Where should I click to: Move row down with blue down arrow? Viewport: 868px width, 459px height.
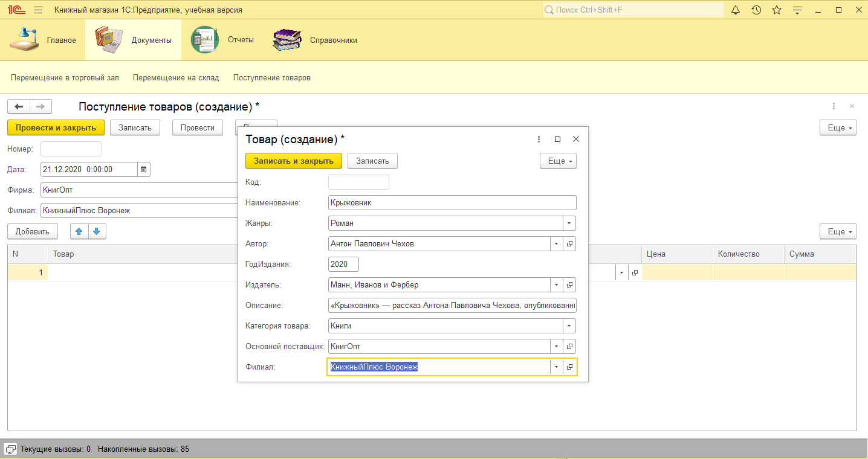[97, 231]
